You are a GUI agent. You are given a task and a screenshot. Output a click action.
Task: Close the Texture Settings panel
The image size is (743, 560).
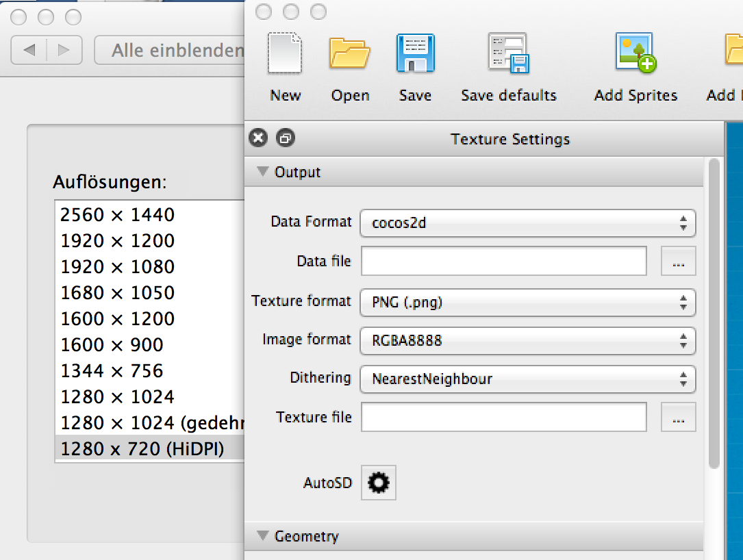(x=258, y=139)
